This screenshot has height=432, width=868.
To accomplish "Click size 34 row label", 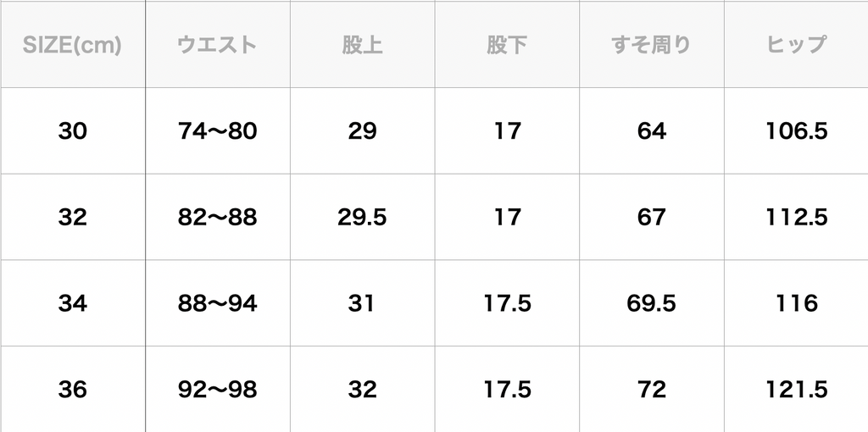I will (72, 303).
